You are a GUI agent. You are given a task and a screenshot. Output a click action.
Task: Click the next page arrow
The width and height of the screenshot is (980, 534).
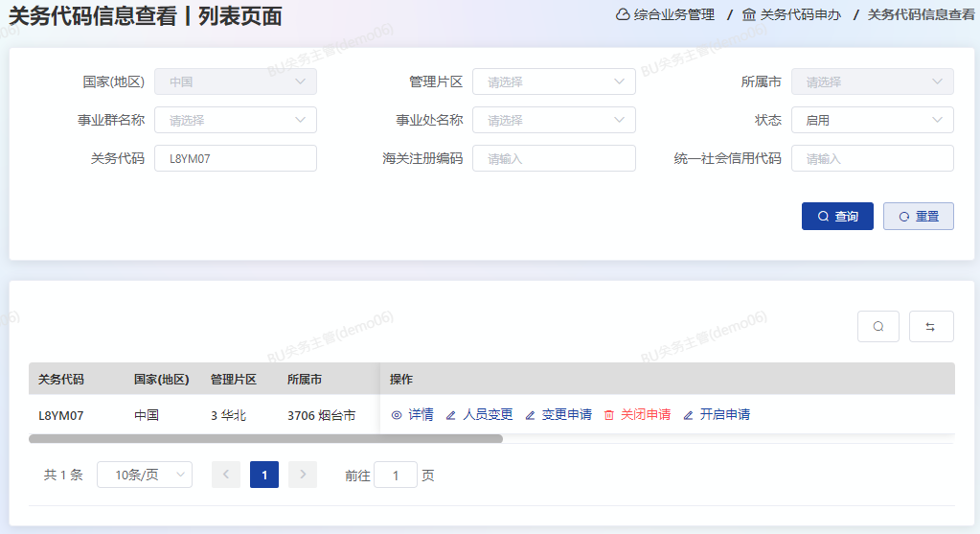303,475
